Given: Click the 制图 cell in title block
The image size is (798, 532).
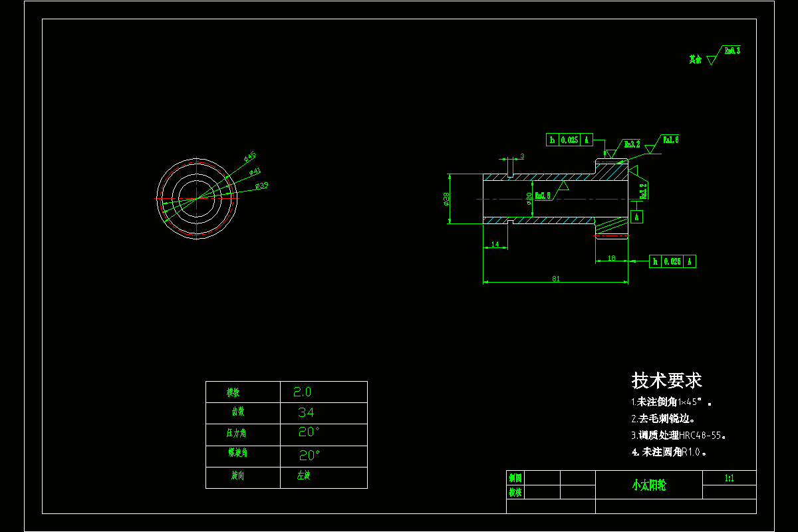Looking at the screenshot, I should click(x=515, y=477).
